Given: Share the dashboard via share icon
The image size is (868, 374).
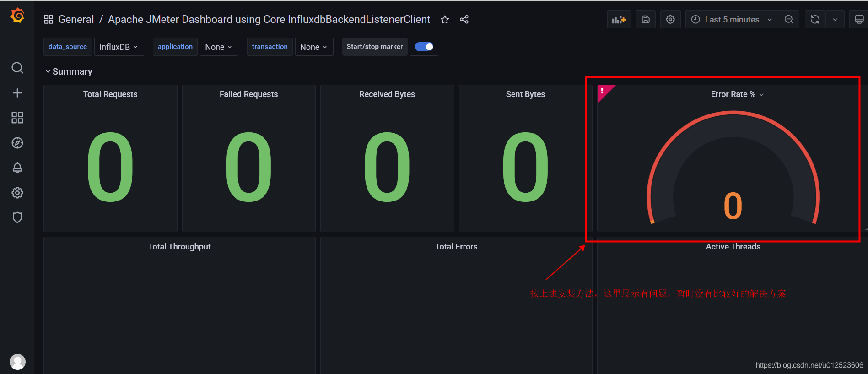Looking at the screenshot, I should 464,19.
